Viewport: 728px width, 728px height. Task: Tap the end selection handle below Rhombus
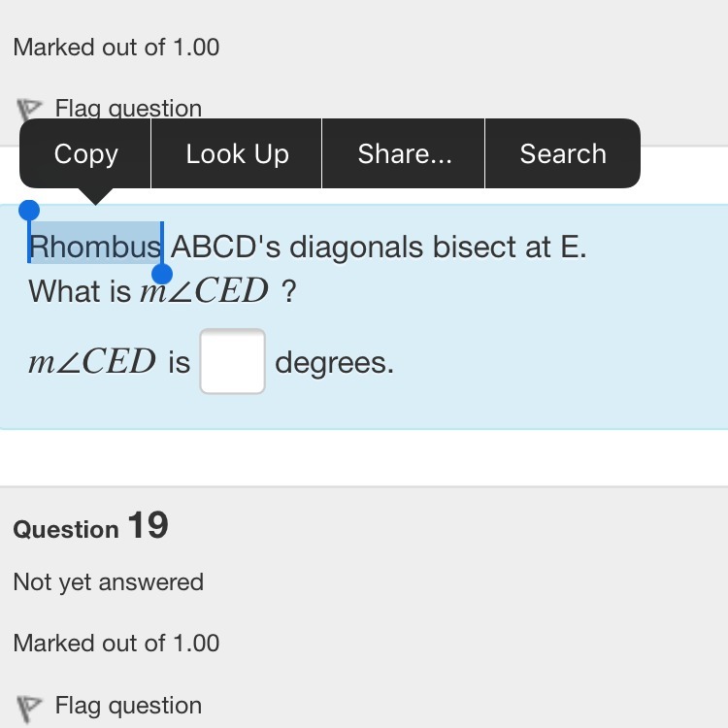[162, 274]
